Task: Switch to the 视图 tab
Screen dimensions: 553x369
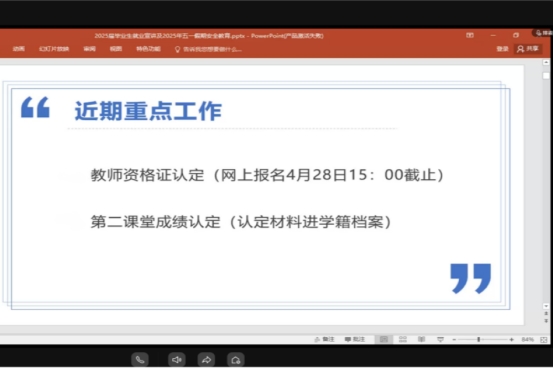Action: [x=116, y=49]
